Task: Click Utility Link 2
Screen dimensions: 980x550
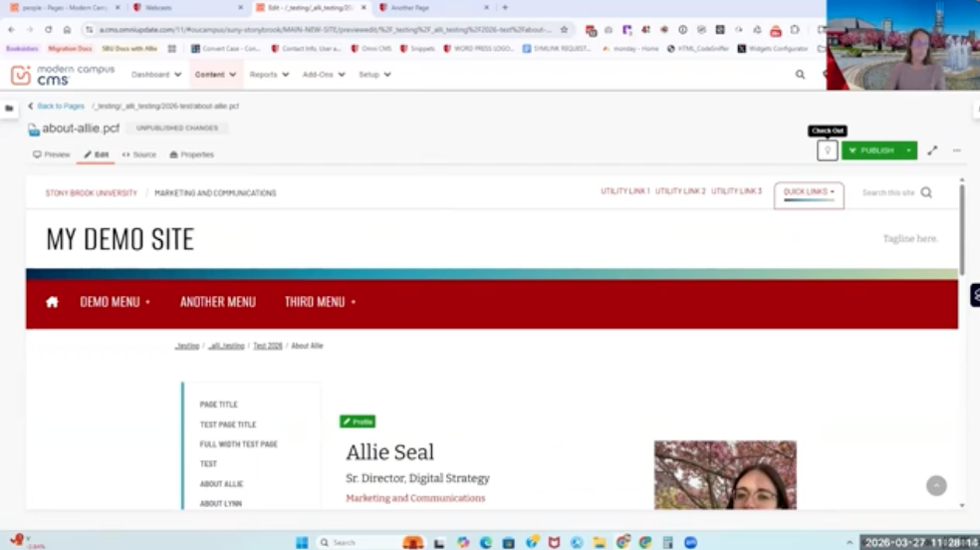Action: (x=680, y=191)
